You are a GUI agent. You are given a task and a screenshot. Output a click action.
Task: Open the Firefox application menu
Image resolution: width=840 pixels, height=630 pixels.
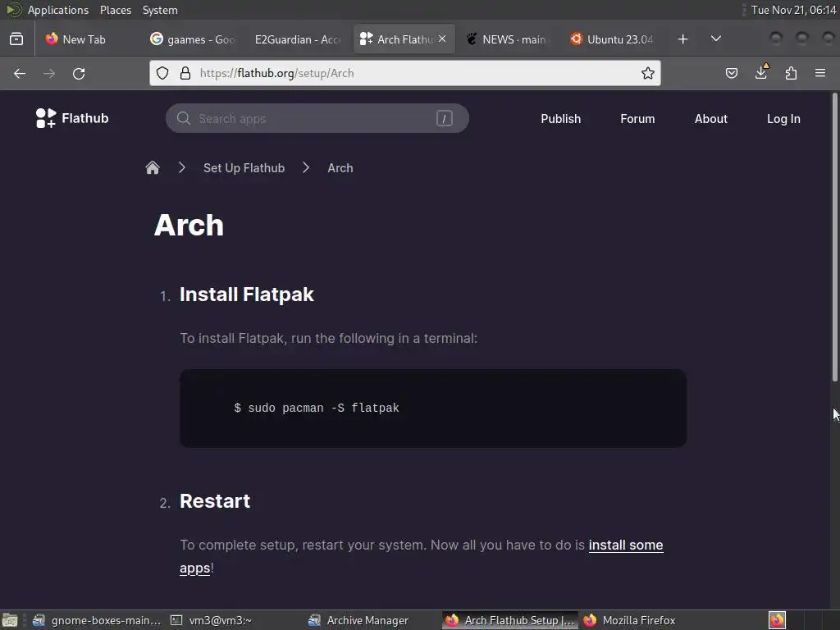(x=820, y=73)
